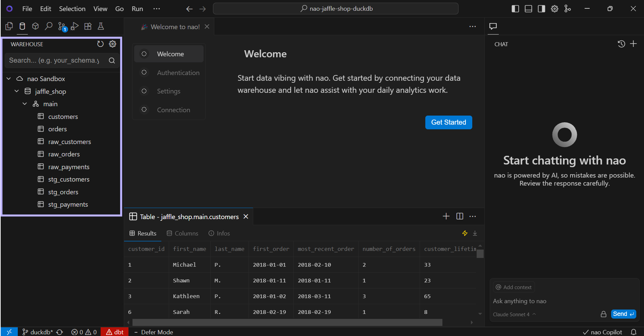The height and width of the screenshot is (336, 644).
Task: Go forward with the right arrow
Action: 203,9
